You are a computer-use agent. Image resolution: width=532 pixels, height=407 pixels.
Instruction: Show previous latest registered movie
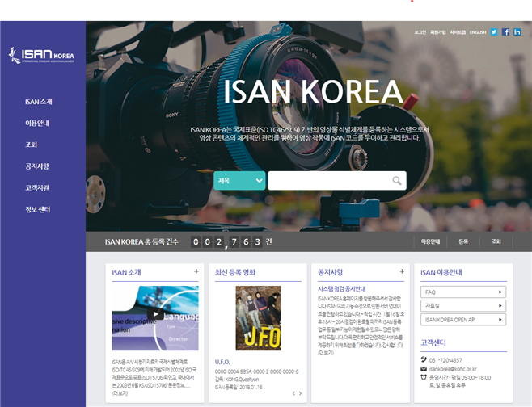click(x=293, y=393)
